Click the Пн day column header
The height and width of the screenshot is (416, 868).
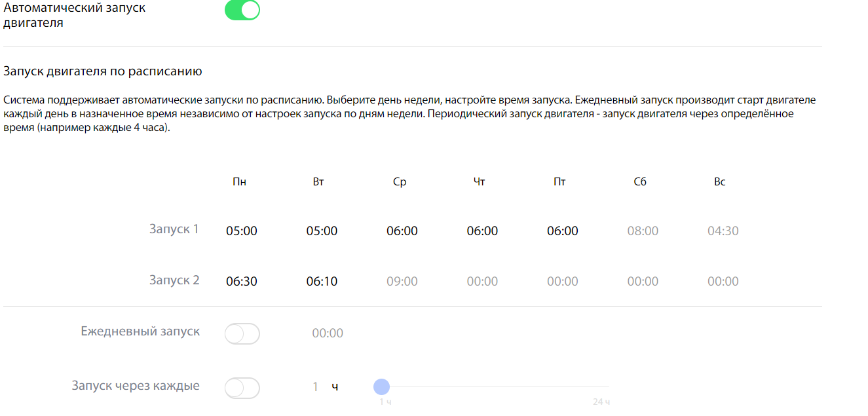coord(239,182)
